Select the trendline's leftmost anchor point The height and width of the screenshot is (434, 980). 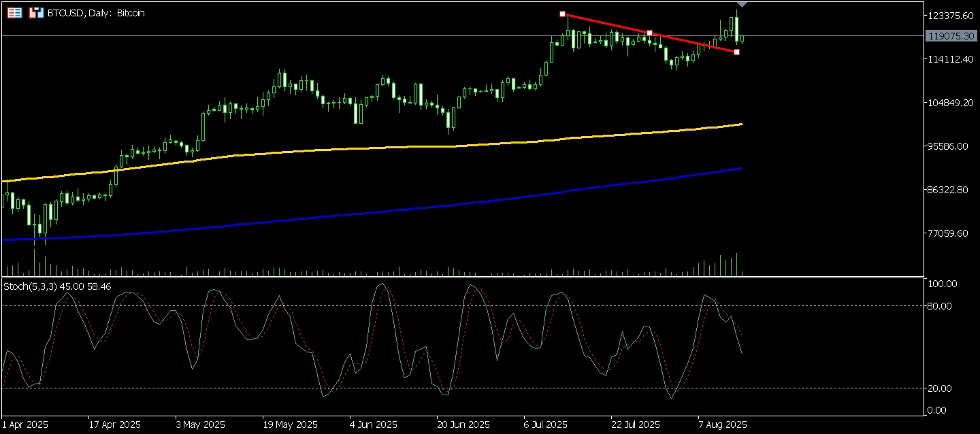(x=562, y=14)
